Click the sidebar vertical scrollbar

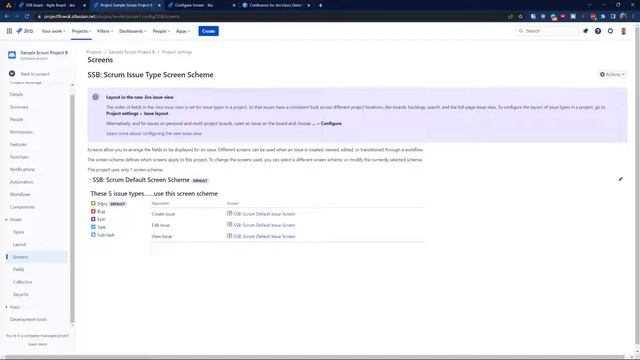coord(72,208)
